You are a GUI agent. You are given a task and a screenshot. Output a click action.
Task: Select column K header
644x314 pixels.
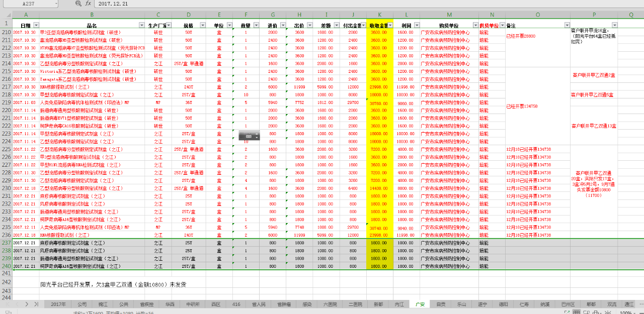coord(379,15)
